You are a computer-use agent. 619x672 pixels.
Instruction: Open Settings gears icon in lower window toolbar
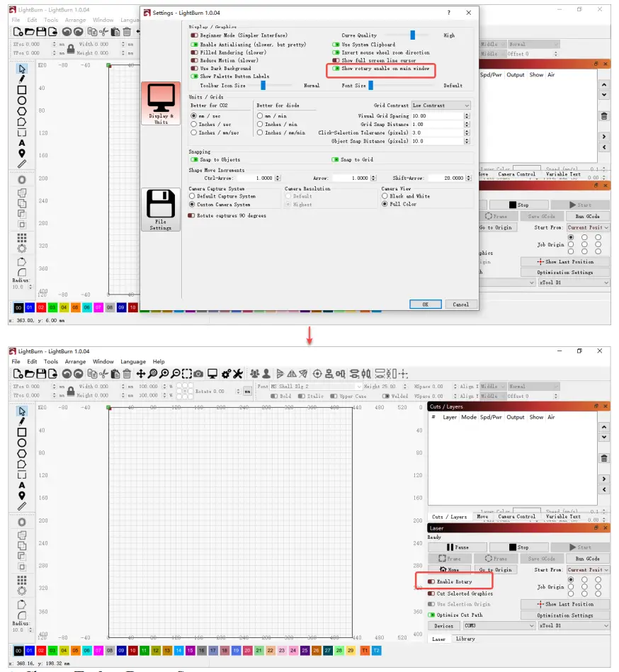point(227,374)
